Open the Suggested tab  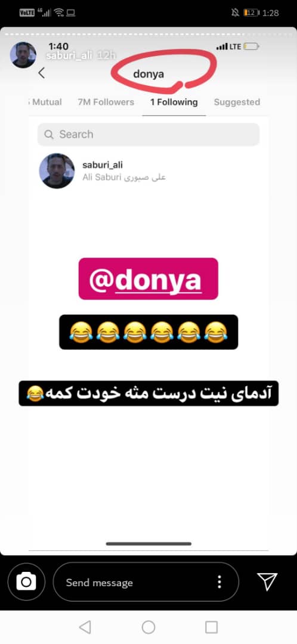237,103
